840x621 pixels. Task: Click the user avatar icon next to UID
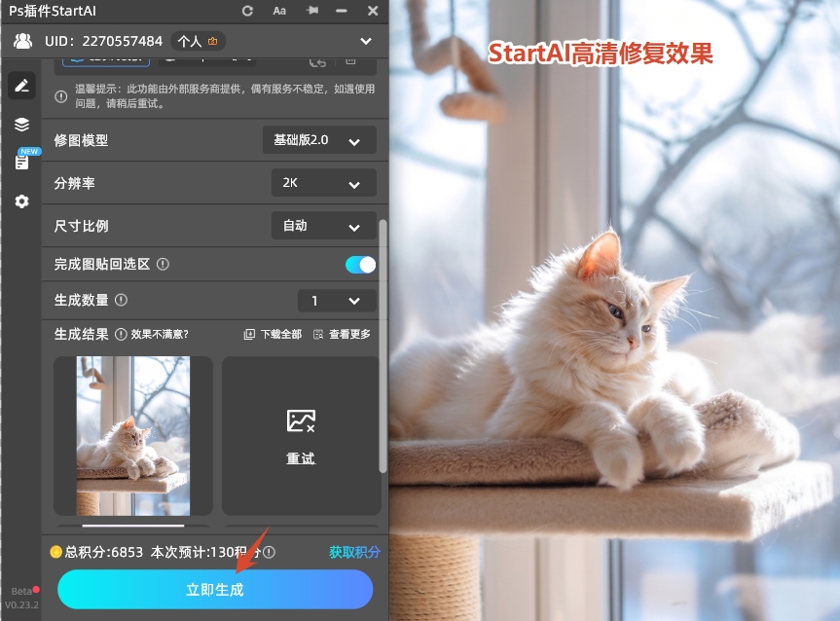pyautogui.click(x=22, y=41)
